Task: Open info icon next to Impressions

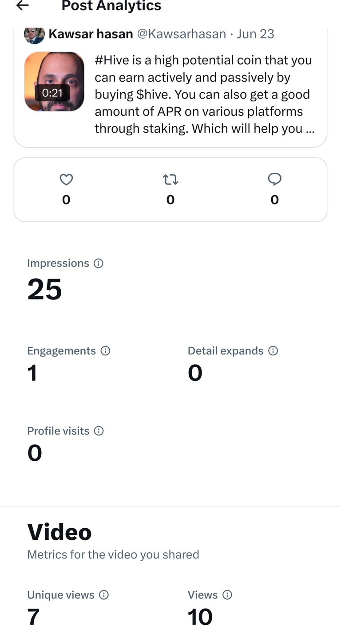Action: coord(99,263)
